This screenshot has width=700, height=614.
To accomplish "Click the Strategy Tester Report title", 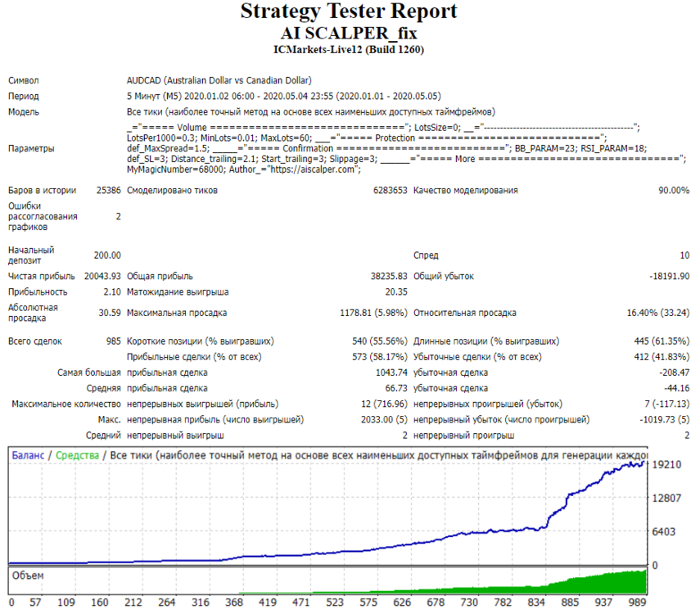I will click(349, 11).
